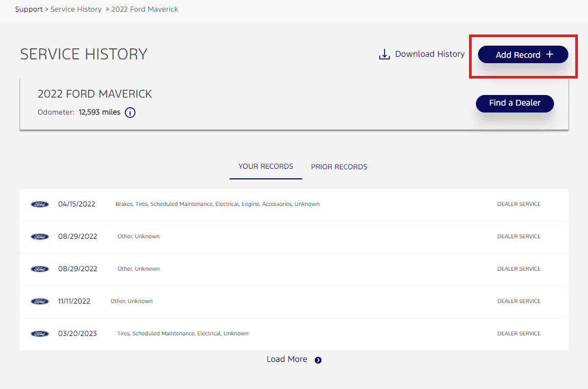
Task: Switch to the PRIOR RECORDS tab
Action: click(339, 167)
